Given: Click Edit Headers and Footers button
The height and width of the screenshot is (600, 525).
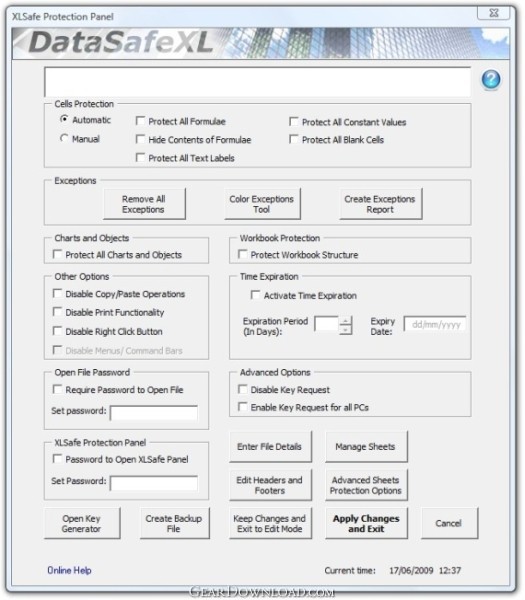Looking at the screenshot, I should [271, 485].
